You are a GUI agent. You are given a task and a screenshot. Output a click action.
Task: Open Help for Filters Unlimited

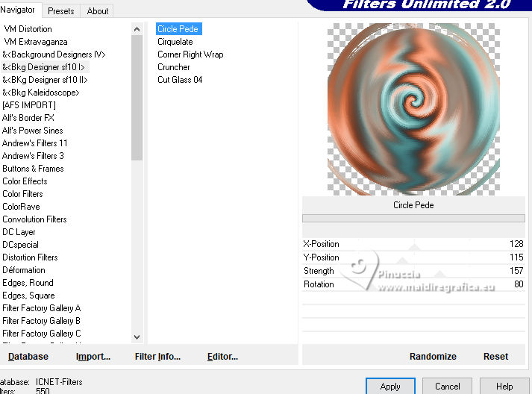504,387
